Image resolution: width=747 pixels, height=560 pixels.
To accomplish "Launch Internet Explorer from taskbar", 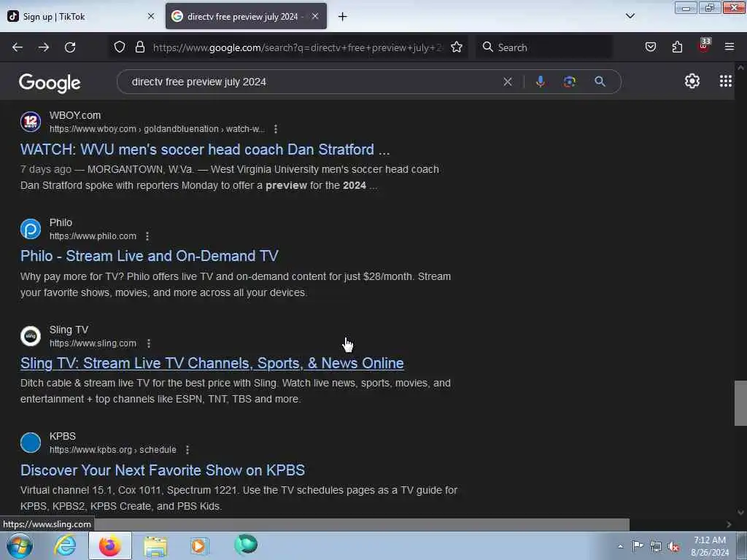I will pos(65,545).
